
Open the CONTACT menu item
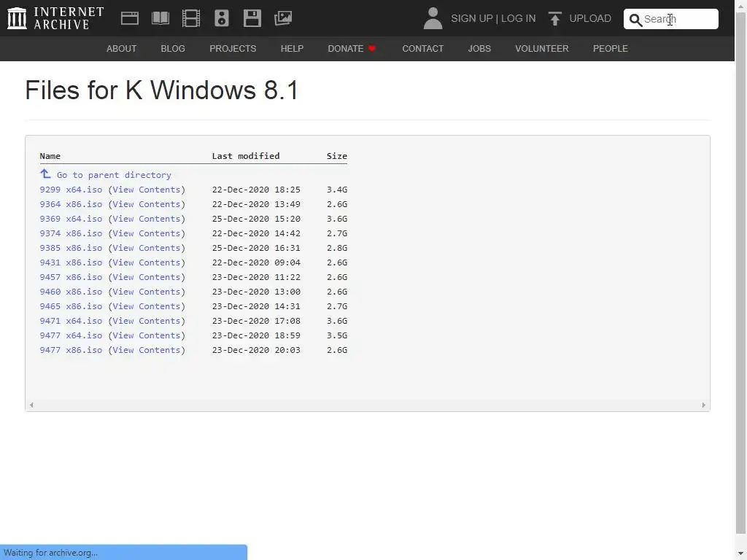[x=422, y=49]
